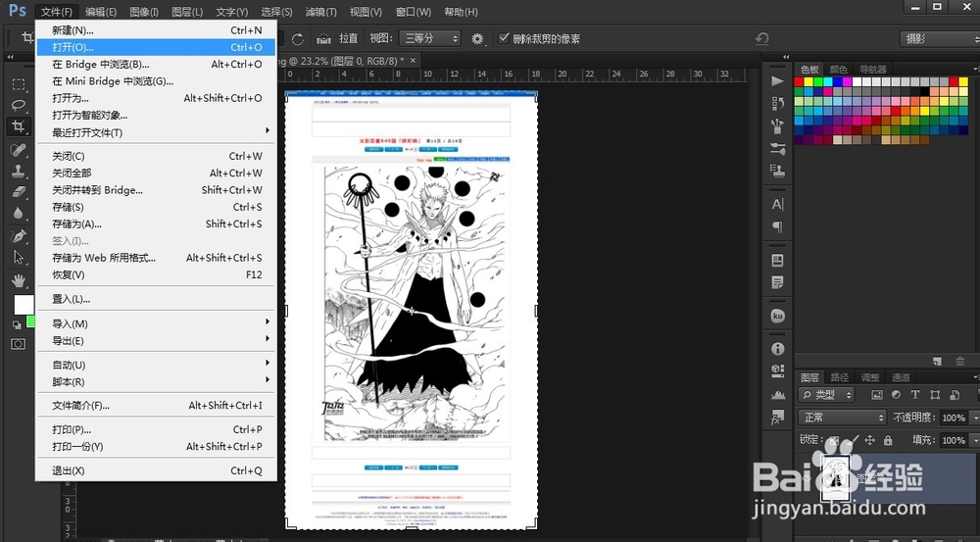Image resolution: width=980 pixels, height=542 pixels.
Task: Choose 存储为(A)... menu entry
Action: [x=156, y=223]
